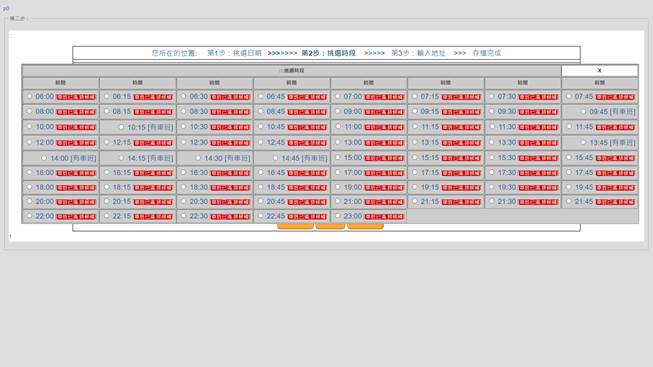
Task: Click the middle orange button below the table
Action: 330,227
